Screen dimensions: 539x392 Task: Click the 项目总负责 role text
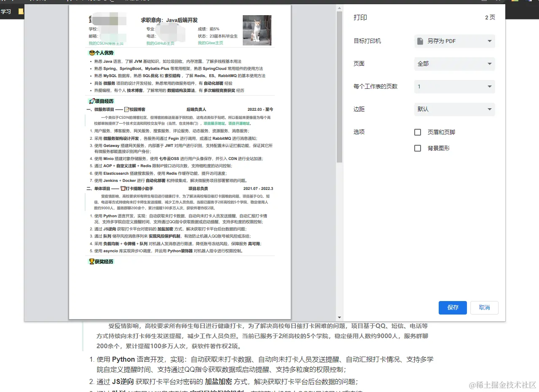(198, 189)
